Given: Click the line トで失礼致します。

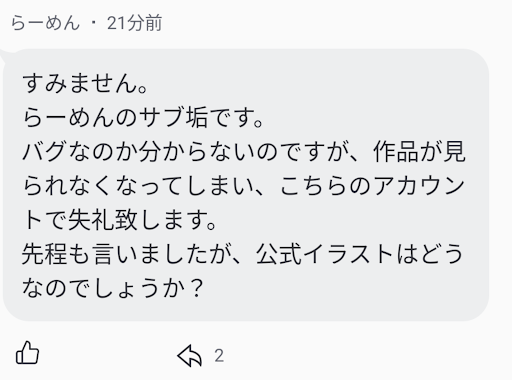Looking at the screenshot, I should tap(120, 220).
